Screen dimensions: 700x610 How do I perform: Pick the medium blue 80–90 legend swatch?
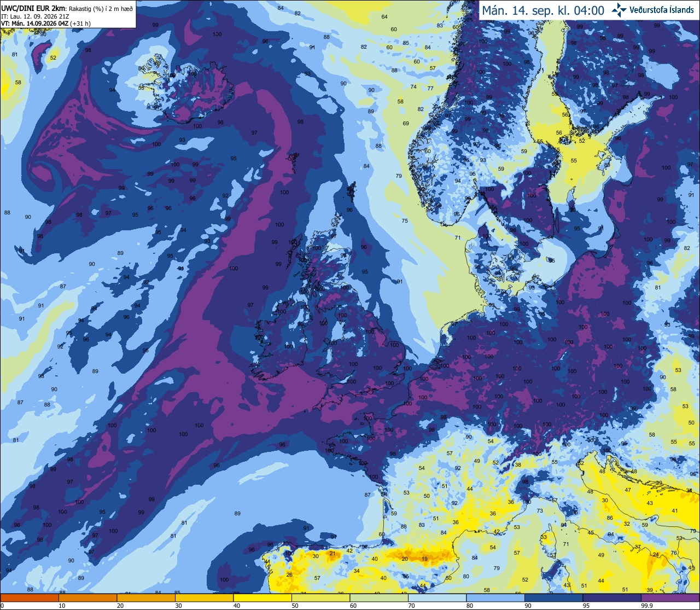click(495, 597)
